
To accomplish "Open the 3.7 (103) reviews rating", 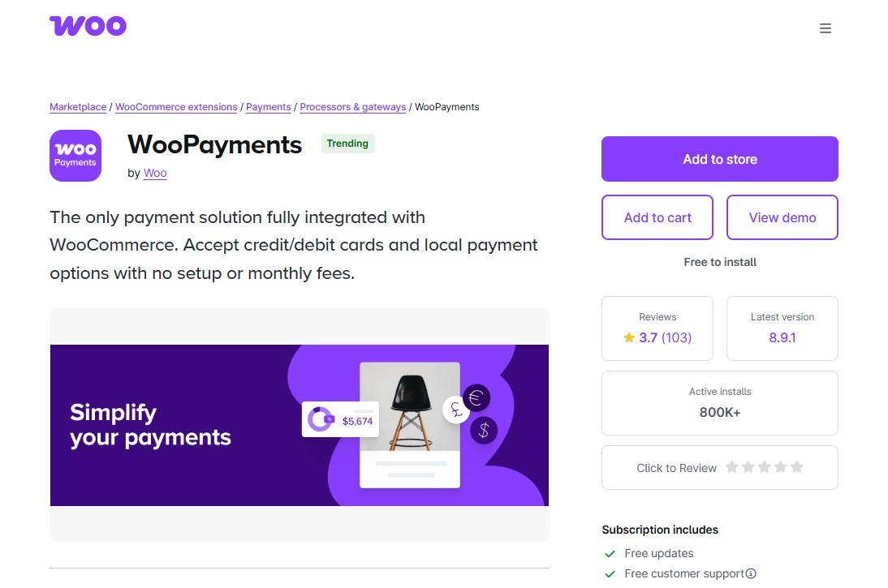I will pyautogui.click(x=664, y=337).
